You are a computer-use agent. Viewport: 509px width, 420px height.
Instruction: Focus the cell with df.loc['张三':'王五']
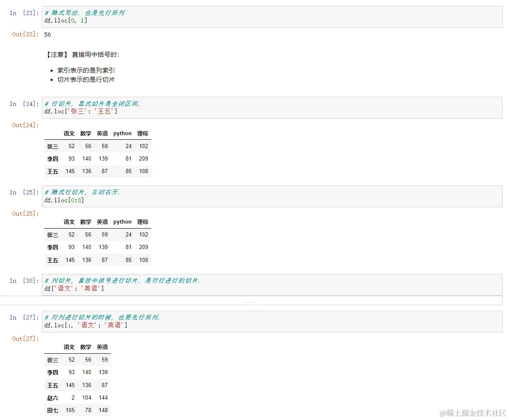272,108
